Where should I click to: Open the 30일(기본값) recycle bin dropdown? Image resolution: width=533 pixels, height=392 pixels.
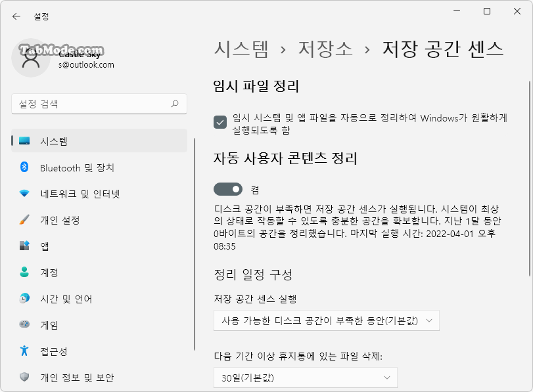(305, 378)
